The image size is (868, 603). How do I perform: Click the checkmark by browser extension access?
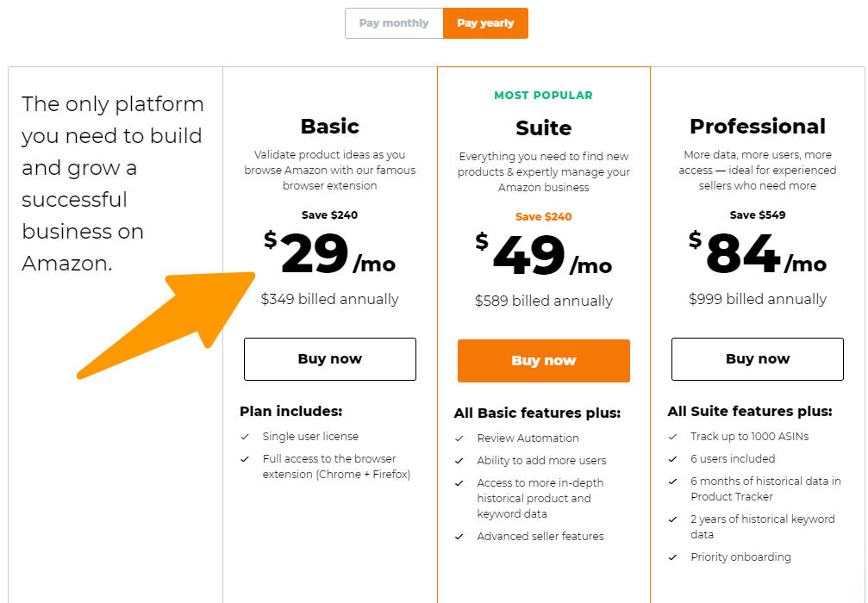[x=245, y=459]
